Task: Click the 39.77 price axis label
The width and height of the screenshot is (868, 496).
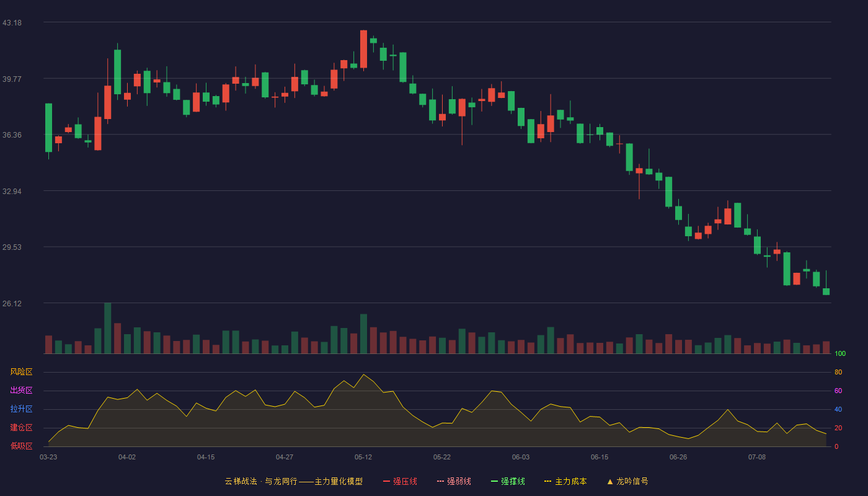Action: [x=12, y=79]
